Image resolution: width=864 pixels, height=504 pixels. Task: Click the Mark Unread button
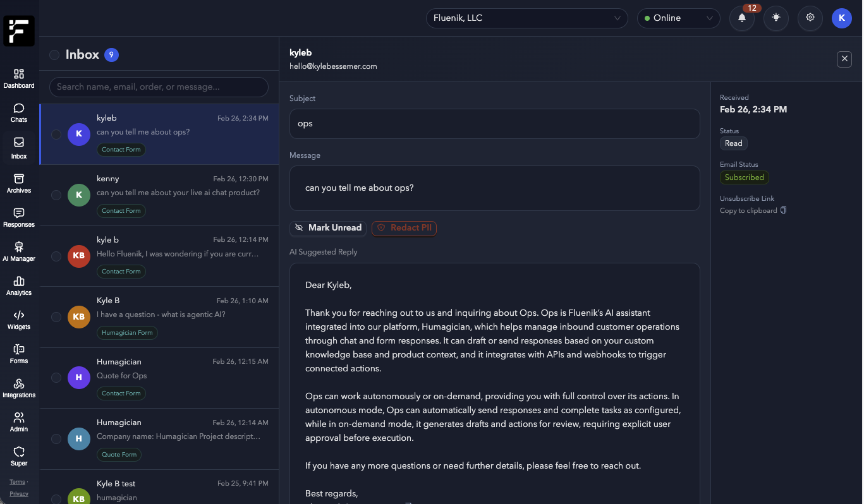click(328, 228)
